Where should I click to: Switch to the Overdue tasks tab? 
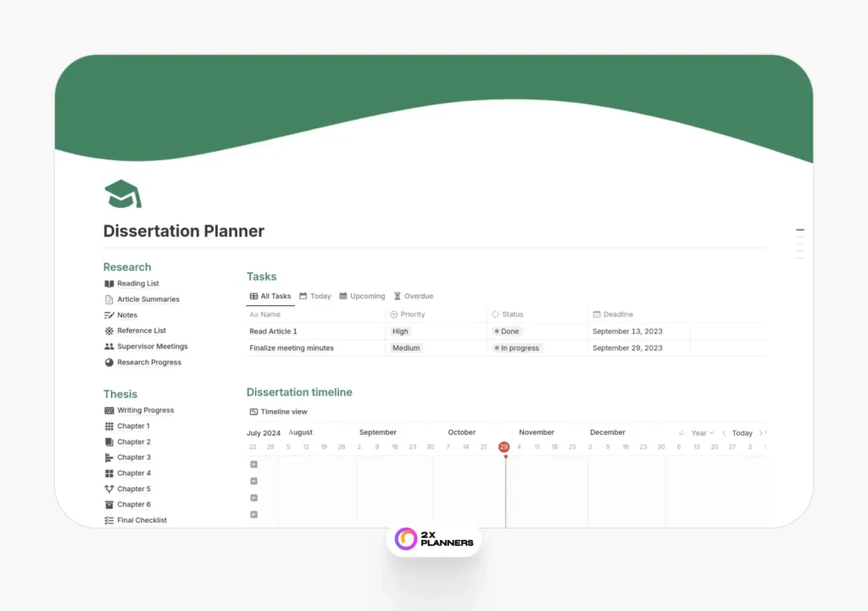414,297
